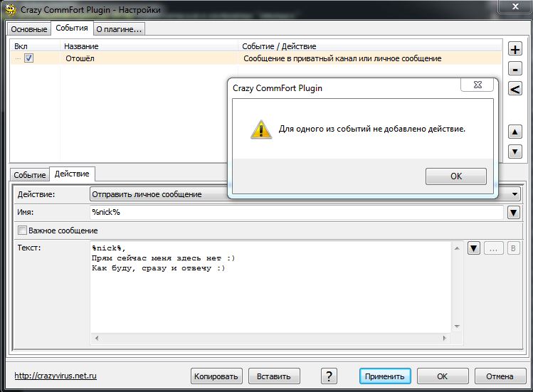
Task: Move event down with down arrow
Action: point(515,151)
